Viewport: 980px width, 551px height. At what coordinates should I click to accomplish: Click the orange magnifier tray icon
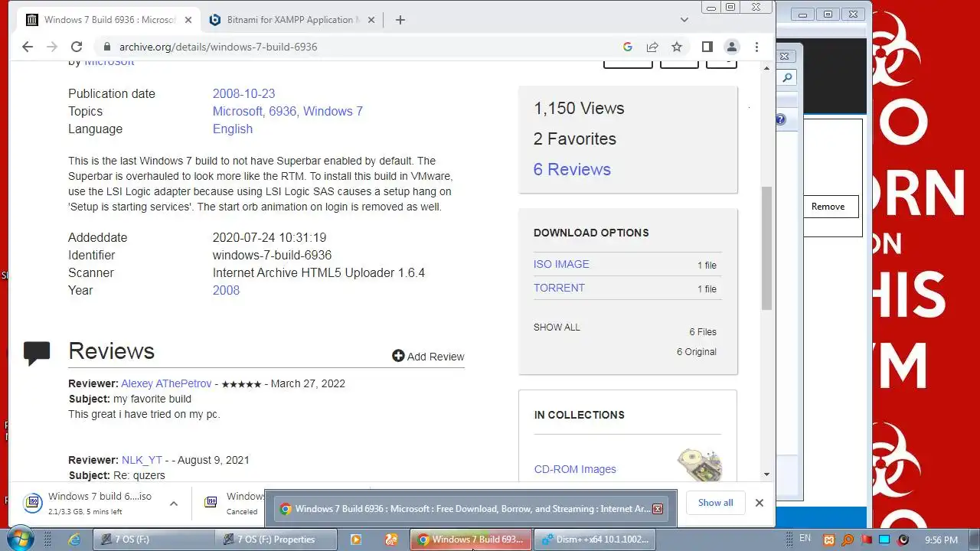pyautogui.click(x=848, y=540)
